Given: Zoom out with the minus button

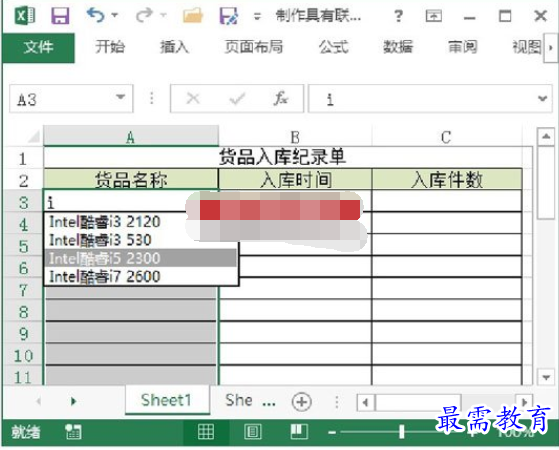Looking at the screenshot, I should (332, 432).
